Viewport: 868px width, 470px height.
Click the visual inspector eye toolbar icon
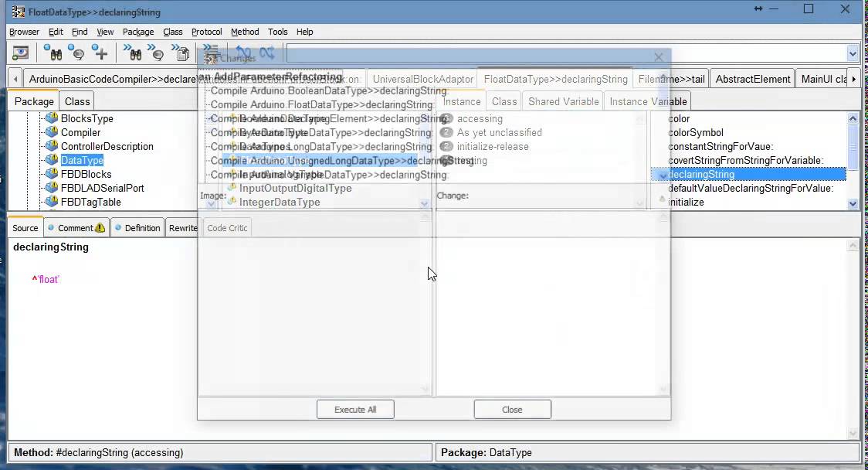click(x=21, y=53)
